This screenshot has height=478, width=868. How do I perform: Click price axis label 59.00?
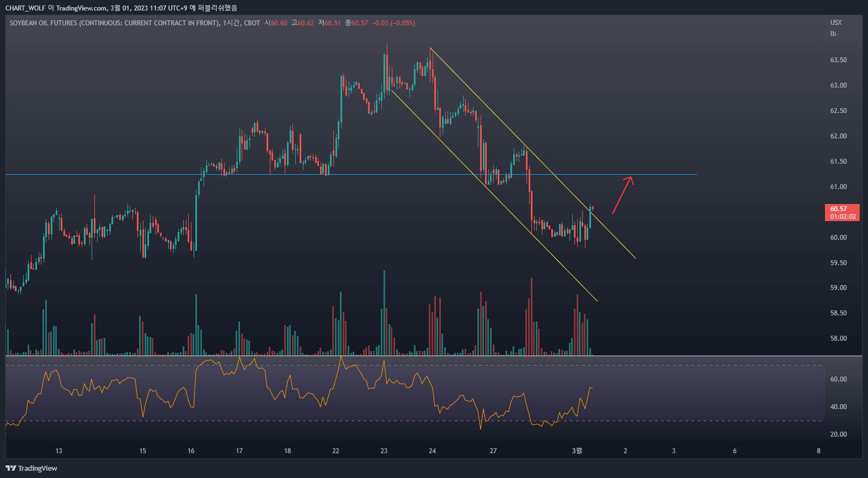(838, 288)
